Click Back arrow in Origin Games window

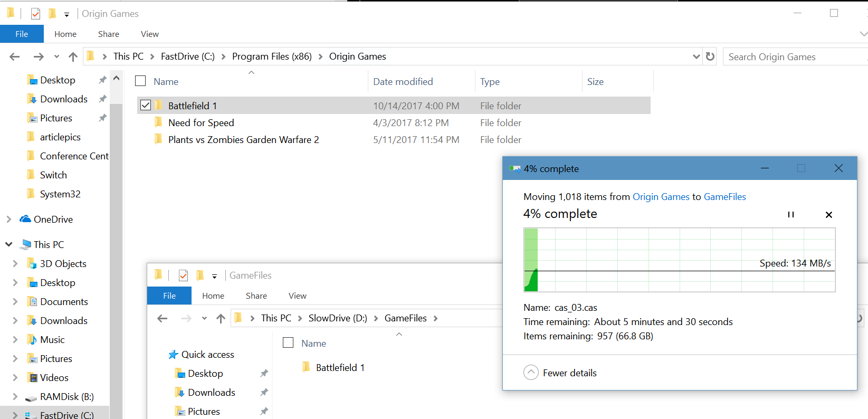[15, 56]
